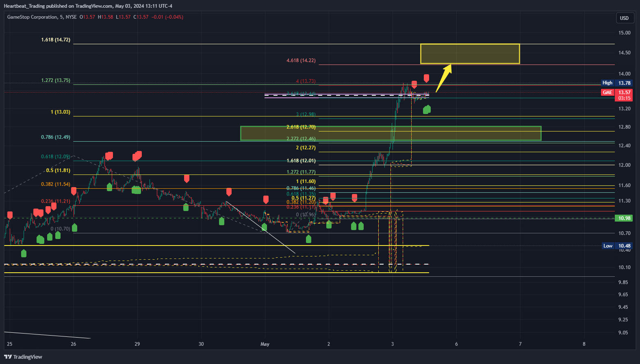Image resolution: width=640 pixels, height=364 pixels.
Task: Click the 9.85 price axis label
Action: coord(623,282)
